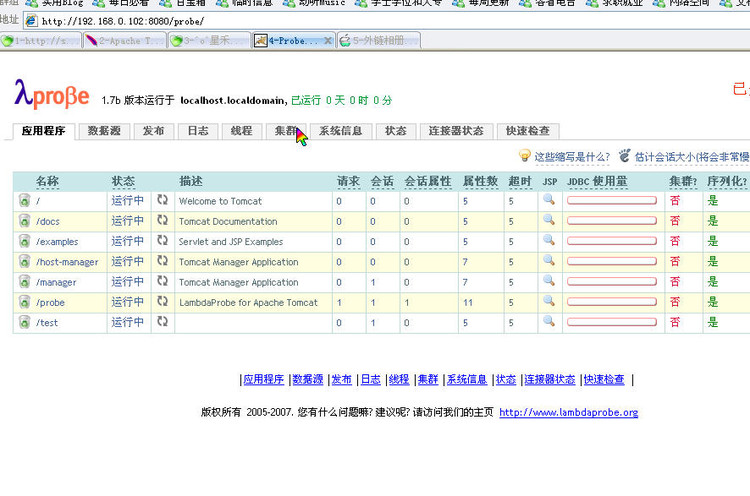Open JSP magnifier icon for /examples
Screen dimensions: 750x496
click(x=549, y=240)
